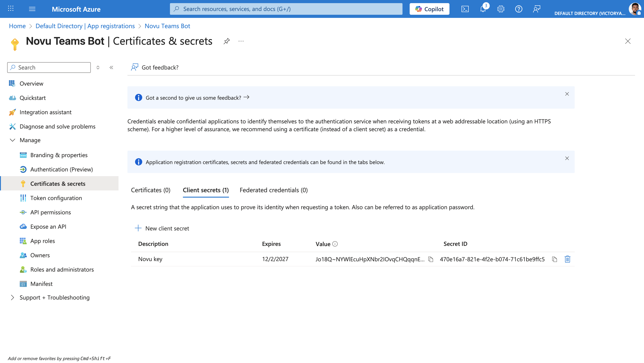644x363 pixels.
Task: Click New client secret
Action: click(162, 228)
